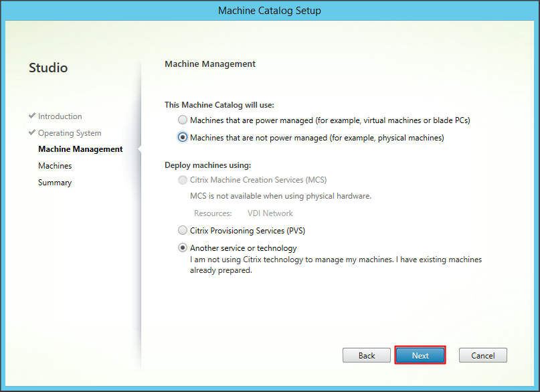Jump to the Operating System step
Viewport: 540px width, 392px height.
point(70,133)
